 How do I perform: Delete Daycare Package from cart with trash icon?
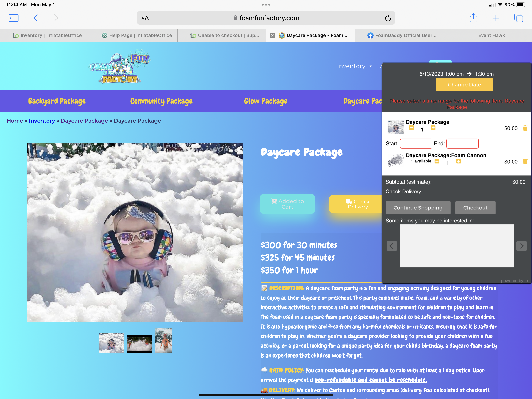pyautogui.click(x=525, y=128)
